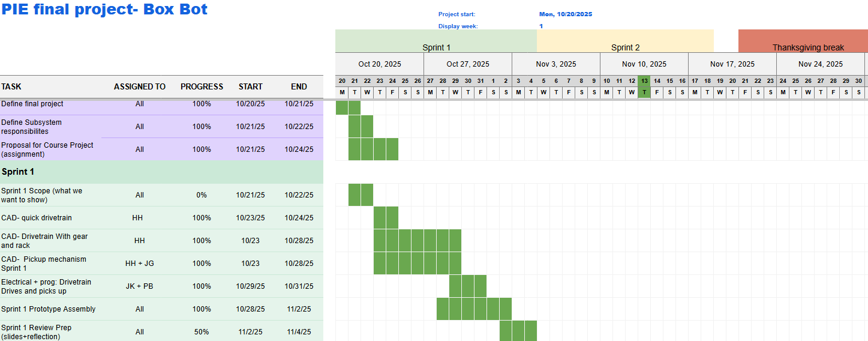Image resolution: width=868 pixels, height=341 pixels.
Task: Select Gantt bar for CAD- Drivetrain With gear
Action: [418, 241]
